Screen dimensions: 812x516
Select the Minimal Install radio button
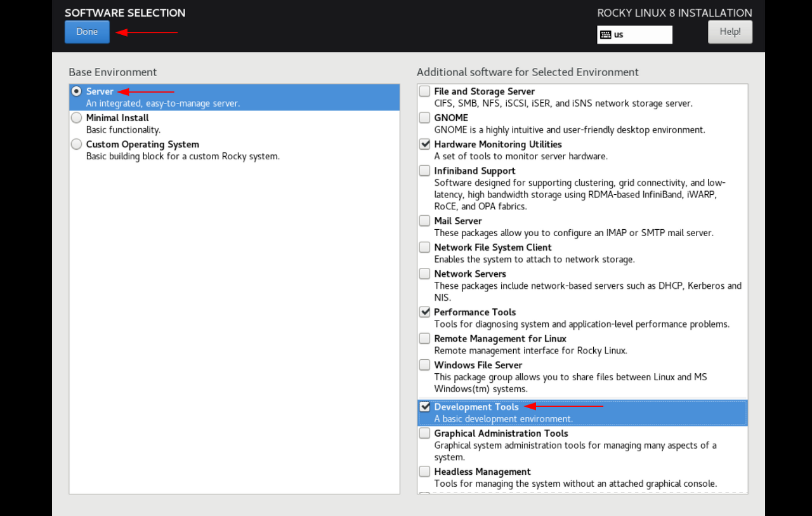coord(76,118)
